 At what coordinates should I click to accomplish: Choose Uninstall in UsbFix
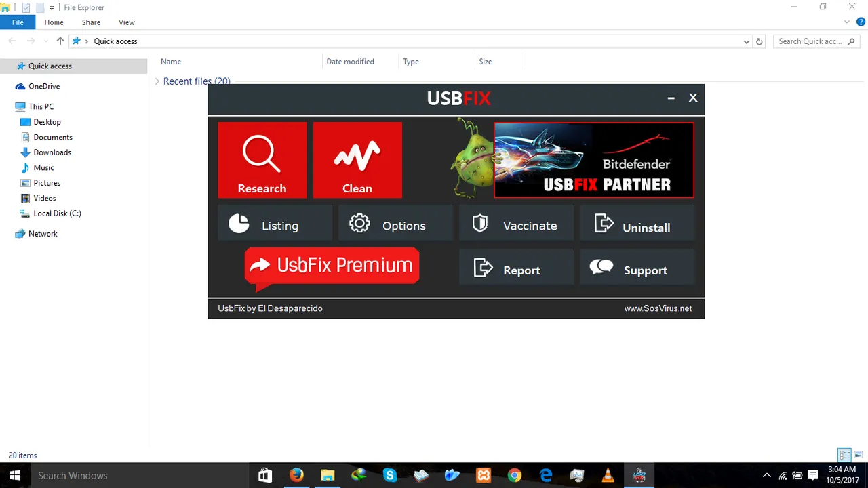pos(637,224)
